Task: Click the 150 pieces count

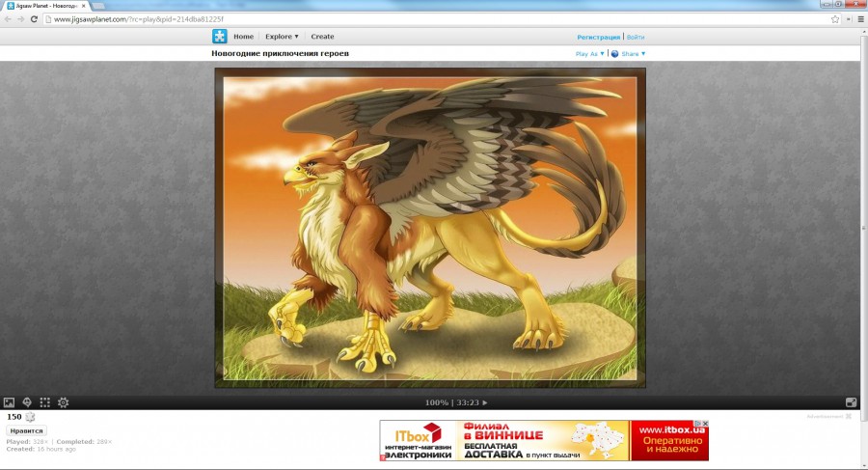Action: tap(14, 417)
